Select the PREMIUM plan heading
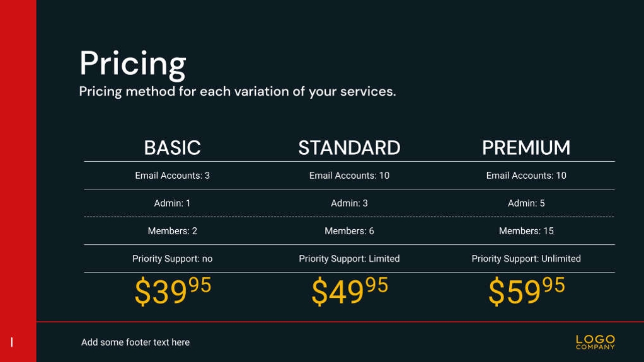Image resolution: width=644 pixels, height=362 pixels. [x=526, y=148]
